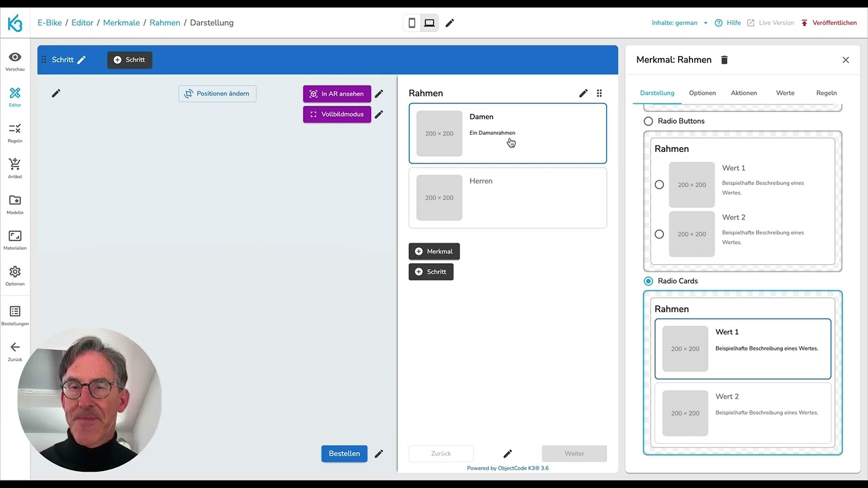This screenshot has width=868, height=488.
Task: Go to Editor breadcrumb
Action: coord(83,23)
